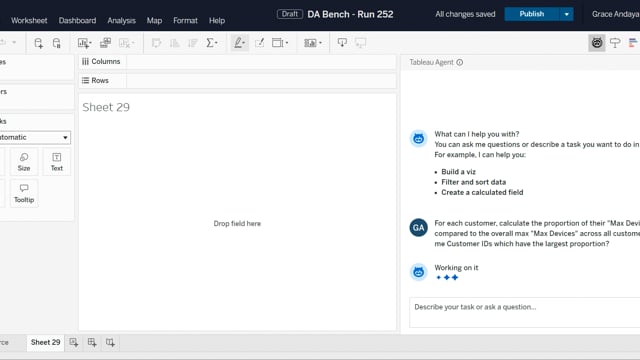This screenshot has width=640, height=360.
Task: Click the New Story tab icon
Action: [x=110, y=342]
